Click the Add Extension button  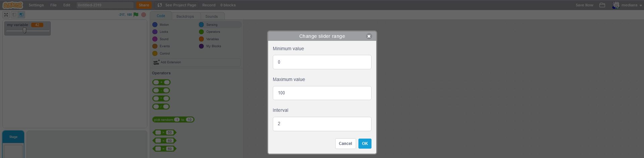click(196, 62)
